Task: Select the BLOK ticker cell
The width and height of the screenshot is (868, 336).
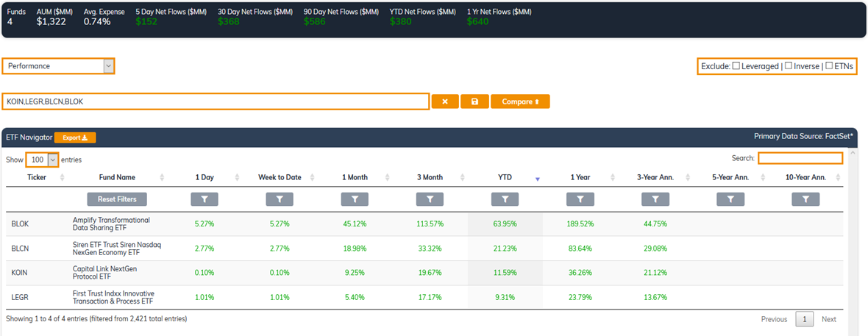Action: pos(20,224)
